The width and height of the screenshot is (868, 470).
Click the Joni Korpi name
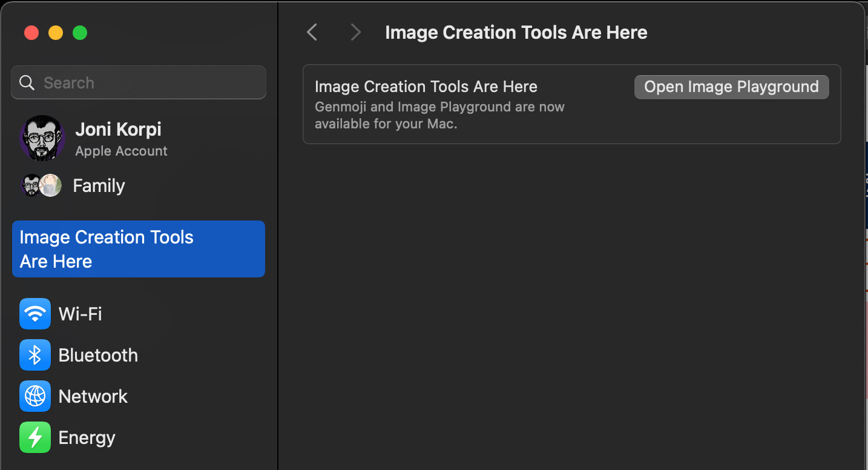click(x=118, y=129)
